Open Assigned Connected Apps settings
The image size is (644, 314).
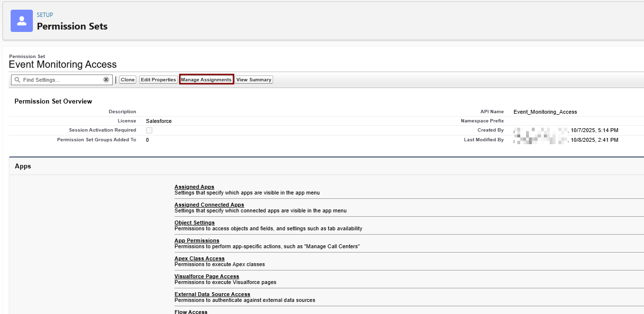pos(209,205)
